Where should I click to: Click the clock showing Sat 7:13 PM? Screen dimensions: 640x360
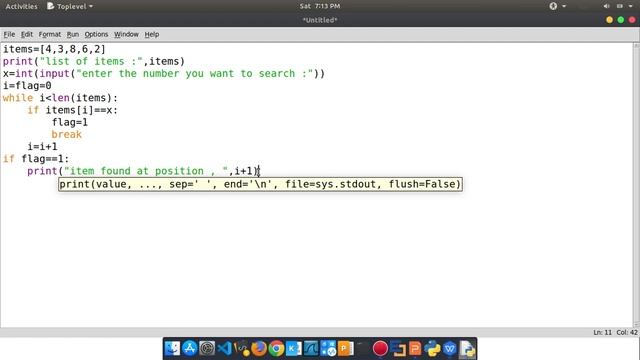(320, 6)
